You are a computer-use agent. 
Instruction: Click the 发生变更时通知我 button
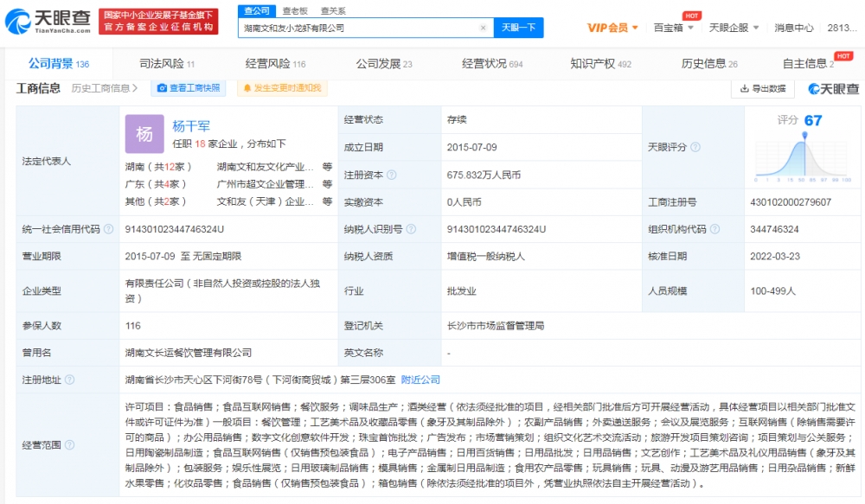coord(282,88)
